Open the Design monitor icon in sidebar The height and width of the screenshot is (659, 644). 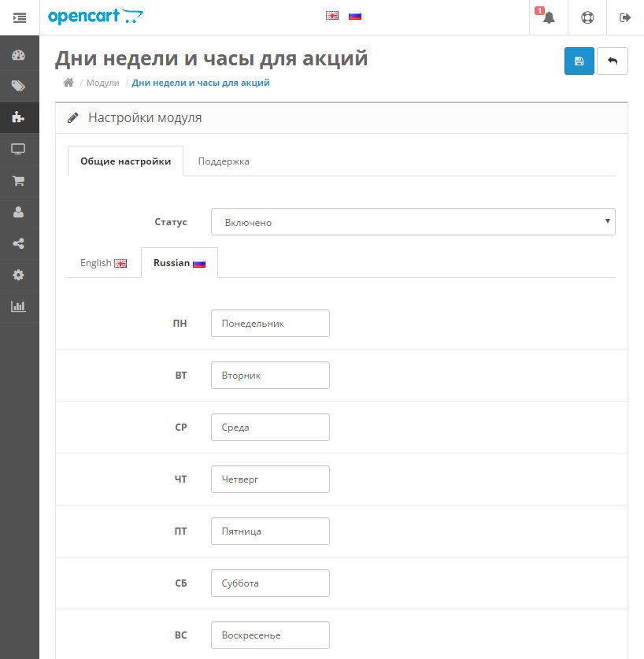pyautogui.click(x=19, y=149)
